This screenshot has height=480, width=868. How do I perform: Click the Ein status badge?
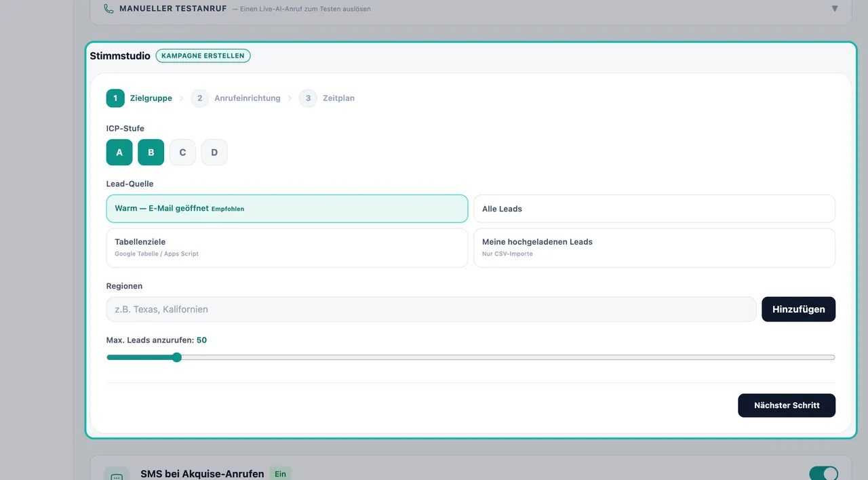click(x=280, y=474)
